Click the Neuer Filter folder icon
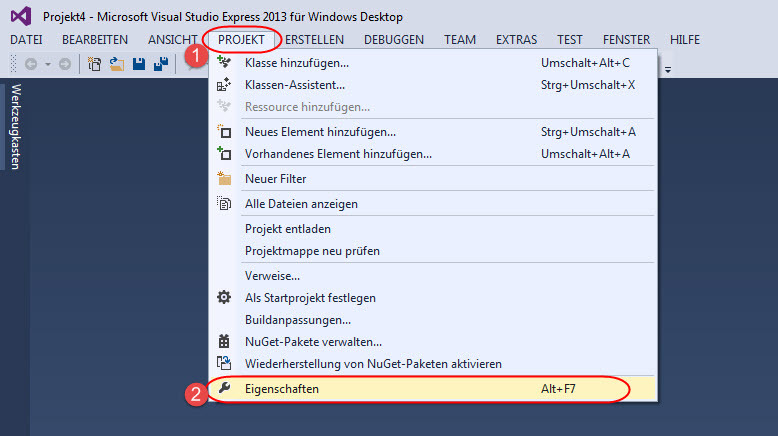 click(224, 178)
